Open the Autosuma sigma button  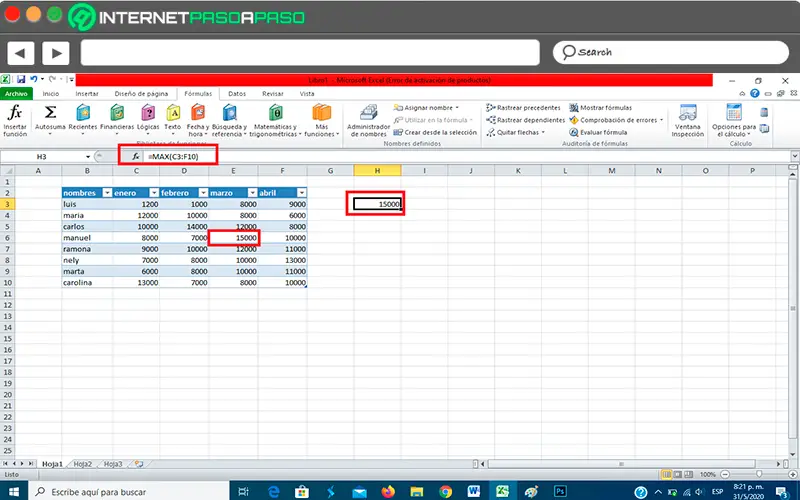50,120
